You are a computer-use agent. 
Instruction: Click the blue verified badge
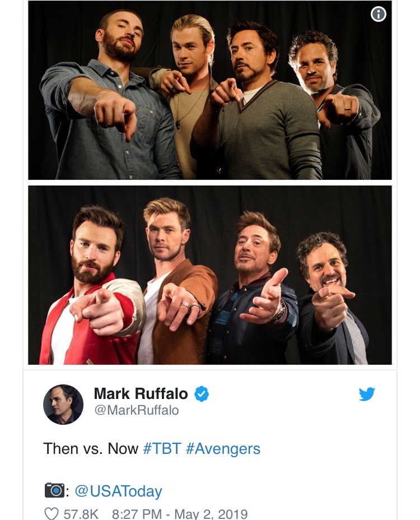tap(202, 394)
